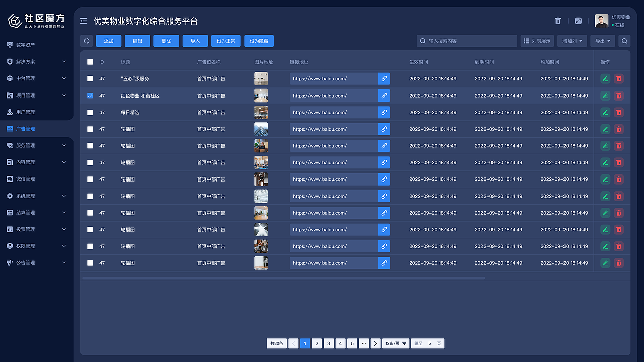The height and width of the screenshot is (362, 644).
Task: Expand the 中台管理 sidebar menu
Action: pos(64,78)
